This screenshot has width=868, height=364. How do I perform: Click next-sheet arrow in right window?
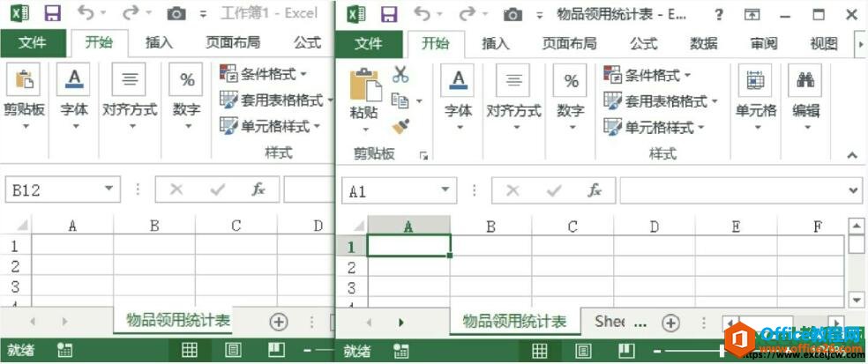(401, 322)
